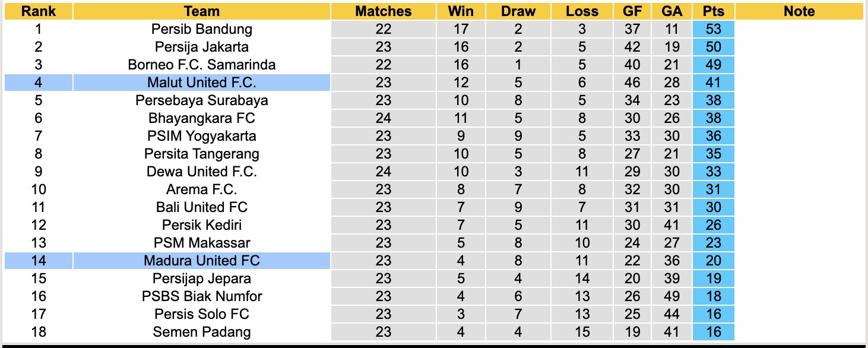This screenshot has height=348, width=868.
Task: Click the Semen Padang team name
Action: click(x=201, y=332)
